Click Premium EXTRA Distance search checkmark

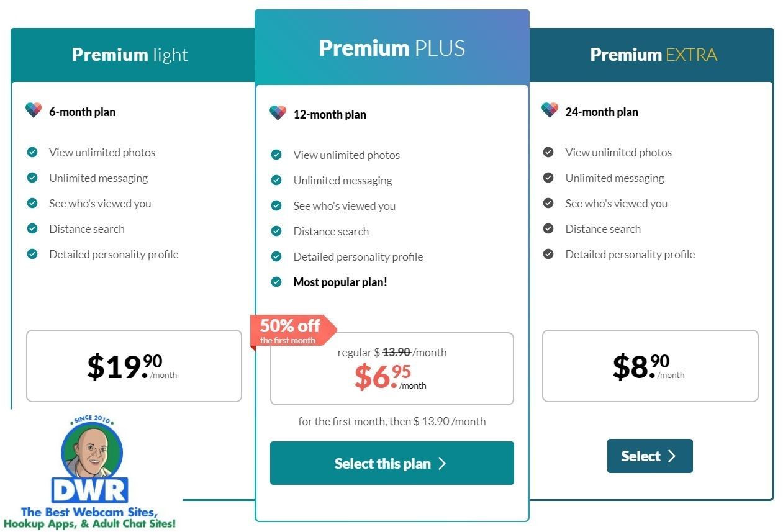tap(548, 229)
